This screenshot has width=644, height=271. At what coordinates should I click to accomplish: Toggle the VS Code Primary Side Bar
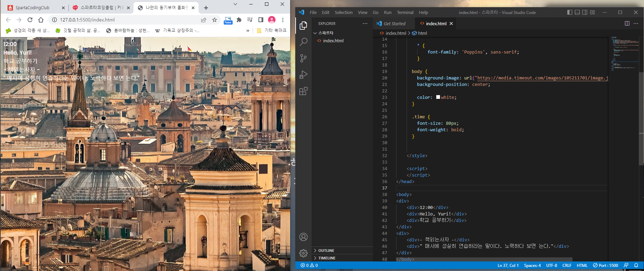pyautogui.click(x=570, y=12)
